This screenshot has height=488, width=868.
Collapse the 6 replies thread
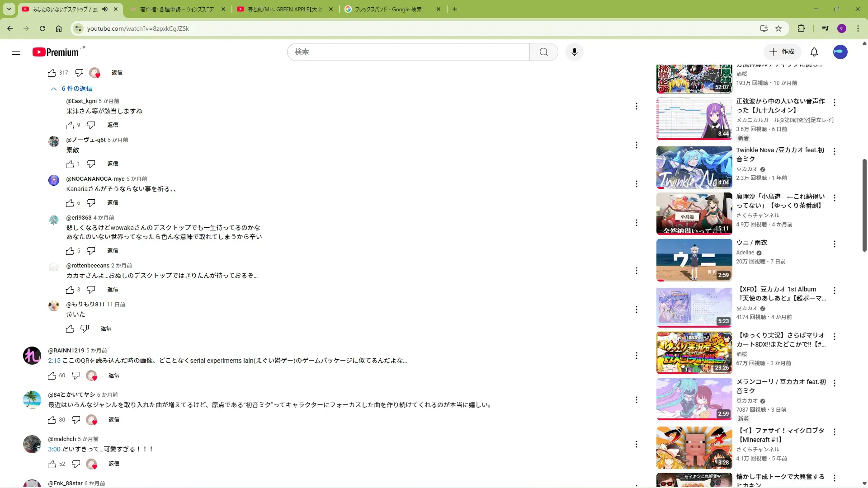pos(72,89)
